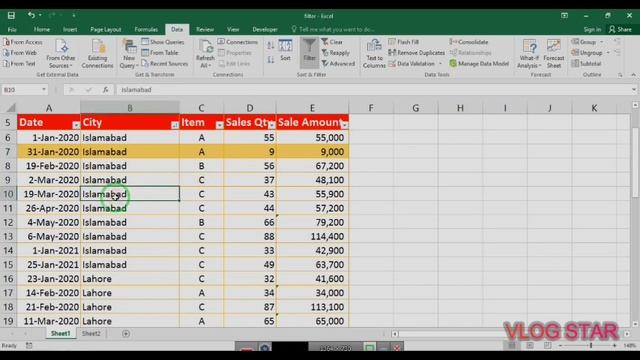The image size is (640, 360).
Task: Click Subtotal
Action: [x=586, y=64]
